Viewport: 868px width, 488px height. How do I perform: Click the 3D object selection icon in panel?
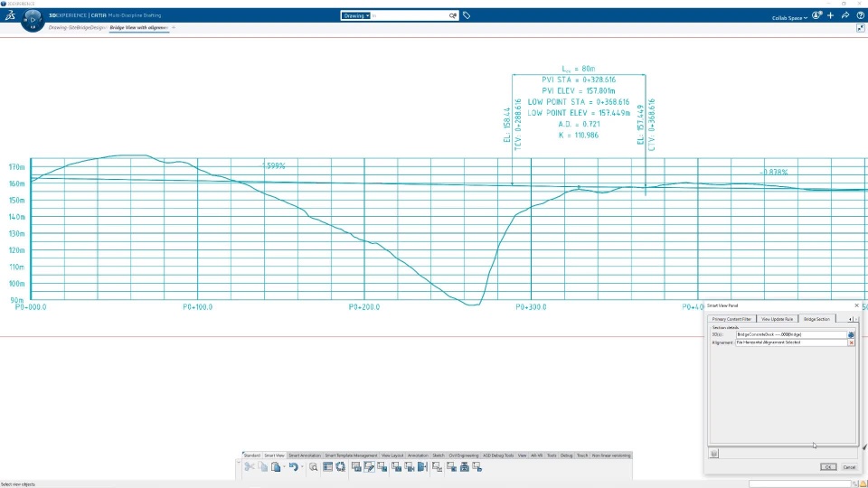tap(851, 334)
